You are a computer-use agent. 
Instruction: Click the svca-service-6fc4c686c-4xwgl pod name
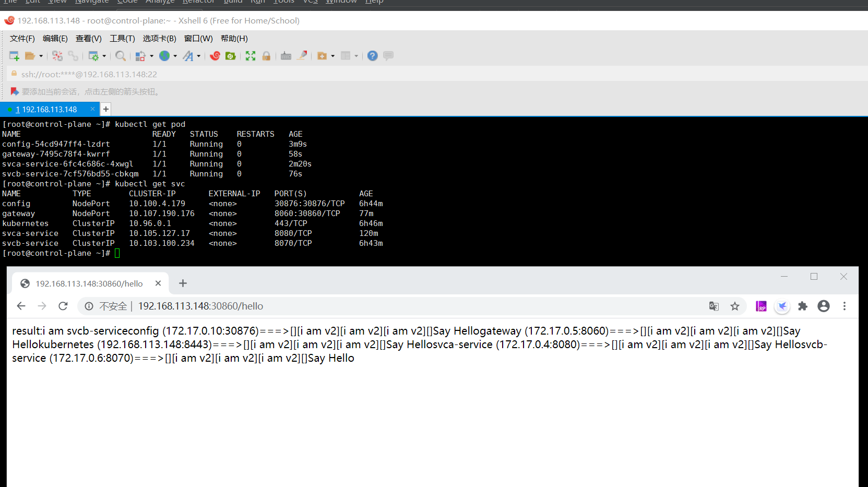[x=67, y=164]
